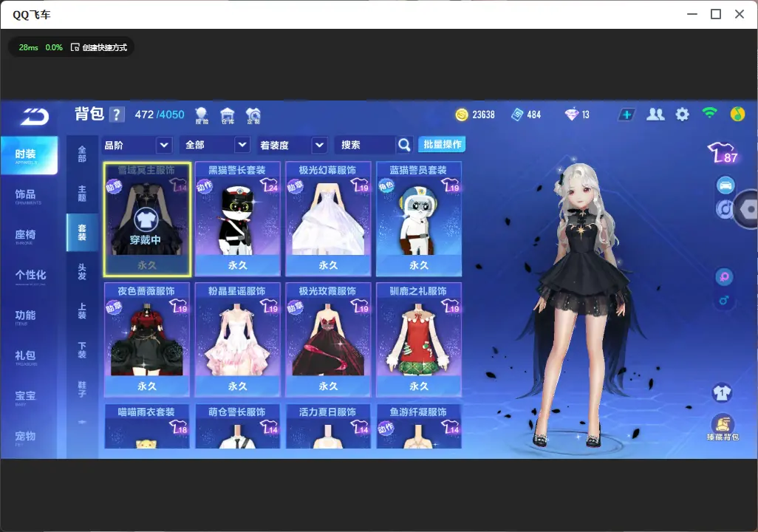This screenshot has height=532, width=758.
Task: Select the 上装 top sub-category
Action: [82, 311]
